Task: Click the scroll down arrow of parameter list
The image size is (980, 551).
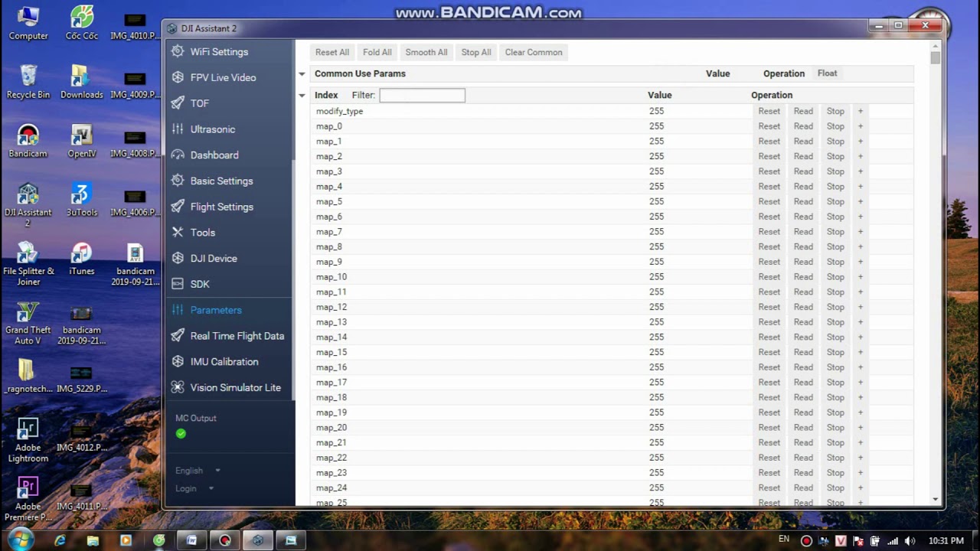Action: [935, 499]
